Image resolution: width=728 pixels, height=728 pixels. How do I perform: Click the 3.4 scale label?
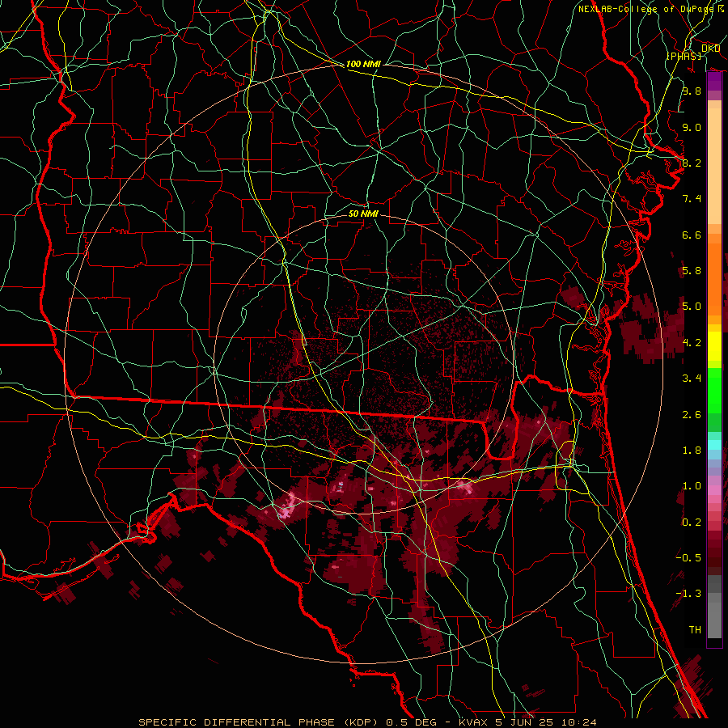click(x=692, y=379)
